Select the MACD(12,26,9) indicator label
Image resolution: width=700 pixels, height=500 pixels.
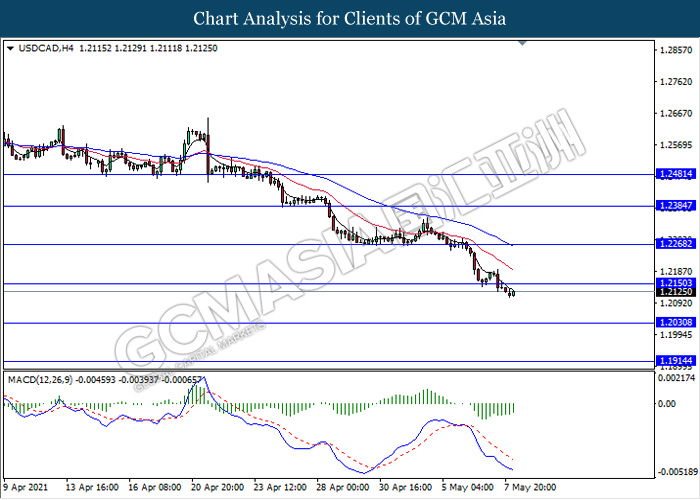(x=41, y=380)
